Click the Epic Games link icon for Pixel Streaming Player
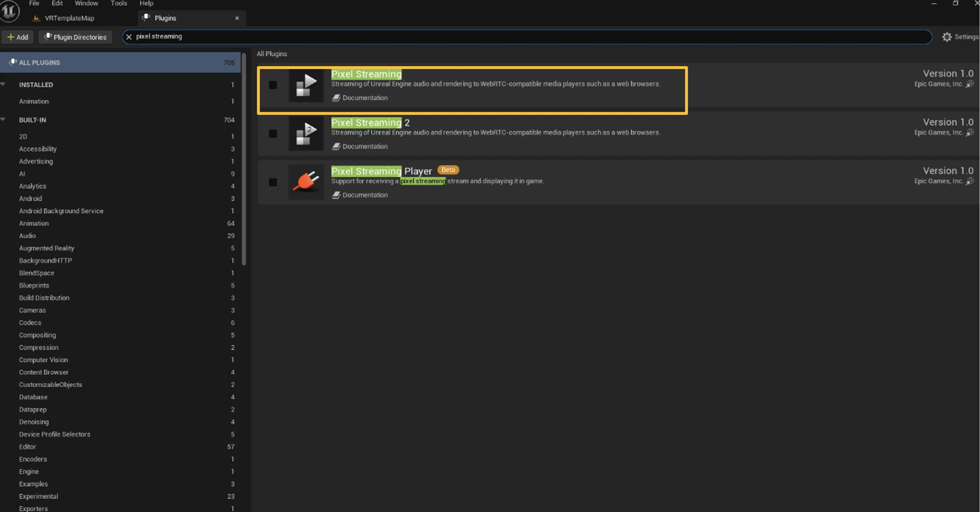This screenshot has width=980, height=512. [970, 181]
